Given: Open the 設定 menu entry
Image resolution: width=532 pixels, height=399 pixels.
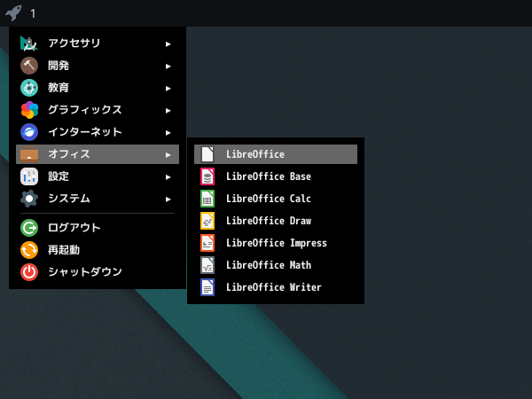Looking at the screenshot, I should tap(98, 176).
